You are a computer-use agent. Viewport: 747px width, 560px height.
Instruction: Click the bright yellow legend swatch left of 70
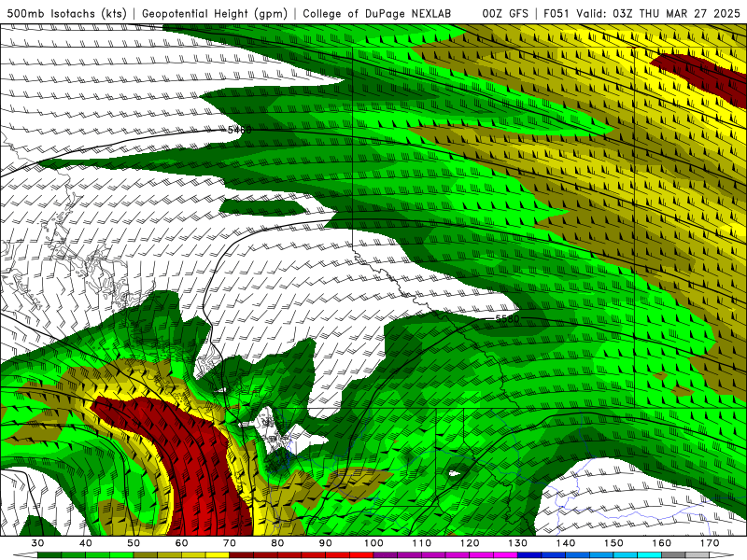218,555
